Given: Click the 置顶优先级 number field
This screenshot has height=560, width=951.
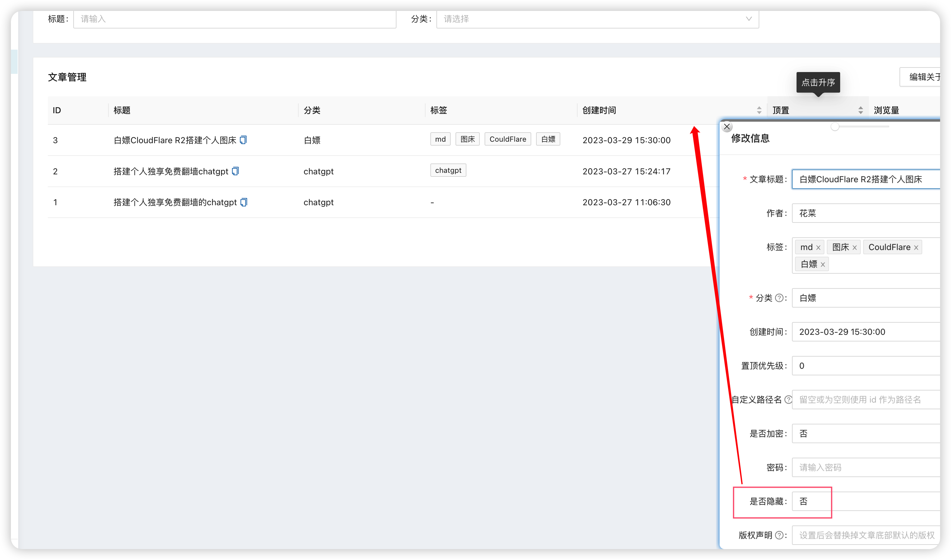Looking at the screenshot, I should [x=865, y=366].
